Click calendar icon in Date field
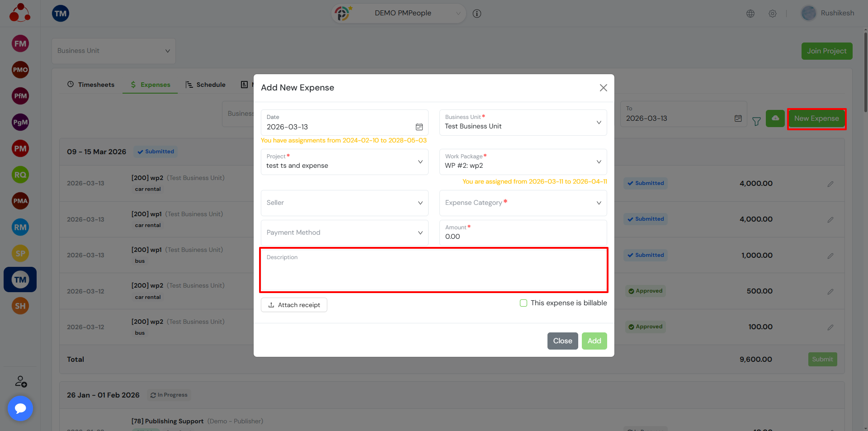Image resolution: width=868 pixels, height=431 pixels. pos(419,127)
